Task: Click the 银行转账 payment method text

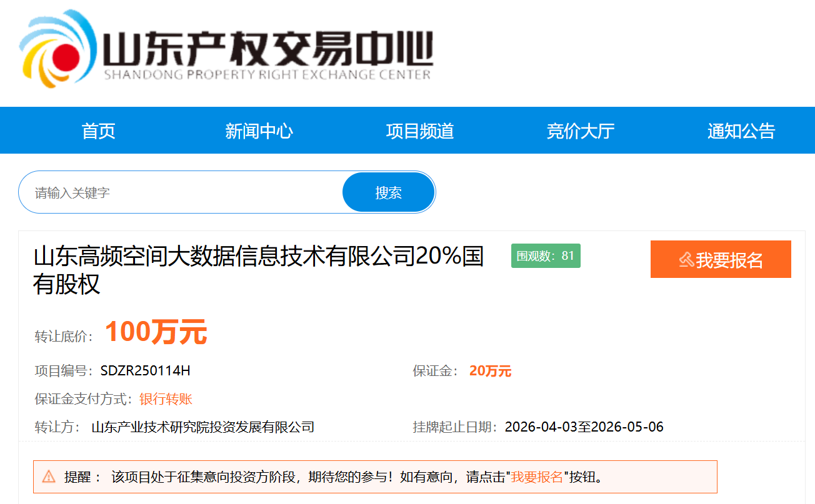Action: coord(166,400)
